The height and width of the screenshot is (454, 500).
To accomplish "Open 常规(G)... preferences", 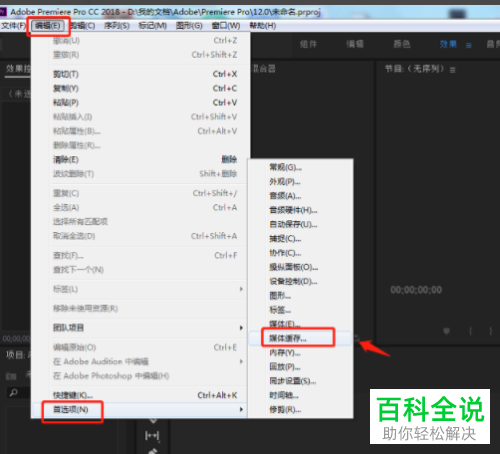I will 300,167.
